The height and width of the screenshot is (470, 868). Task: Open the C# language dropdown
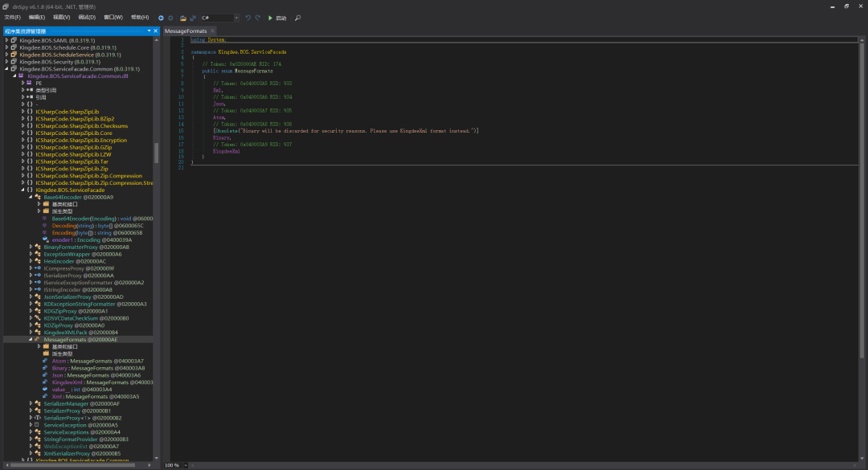pyautogui.click(x=219, y=18)
